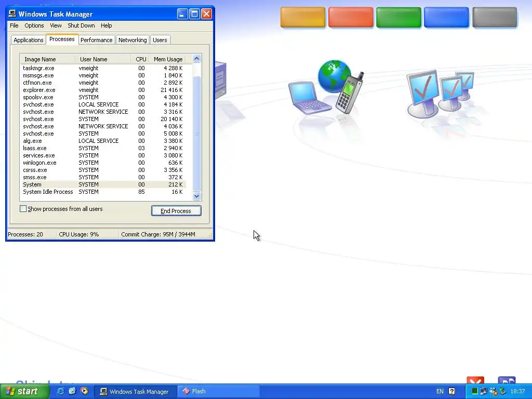Select the alg.exe process
Screen dimensions: 532x399
[x=103, y=141]
